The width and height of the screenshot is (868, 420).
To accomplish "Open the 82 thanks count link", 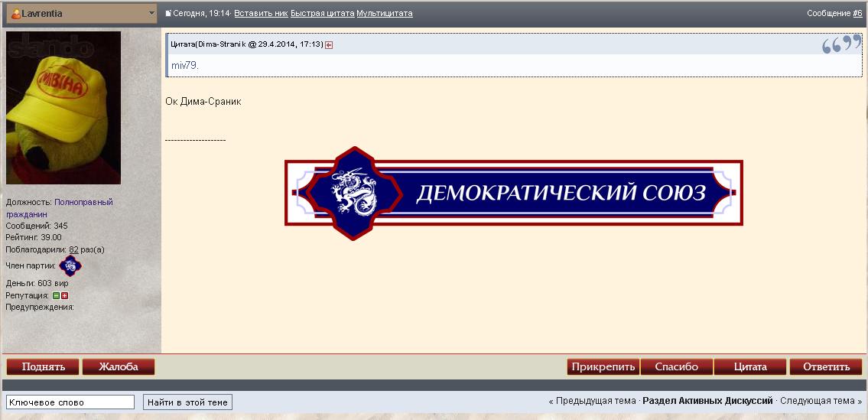I will [73, 249].
